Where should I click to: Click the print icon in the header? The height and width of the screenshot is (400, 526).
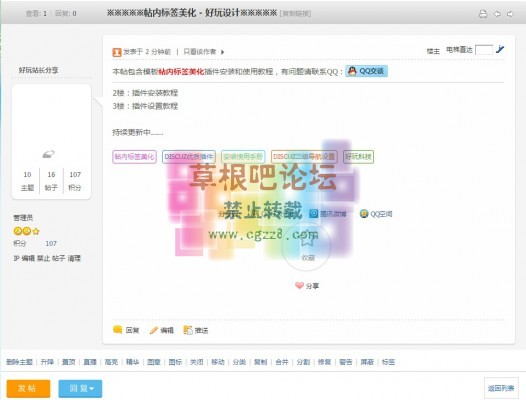tap(483, 14)
